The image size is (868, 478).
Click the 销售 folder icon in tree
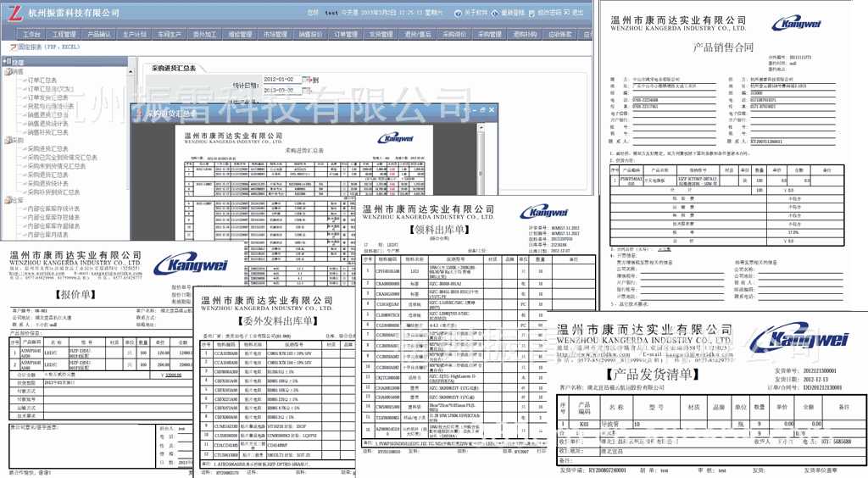(8, 71)
